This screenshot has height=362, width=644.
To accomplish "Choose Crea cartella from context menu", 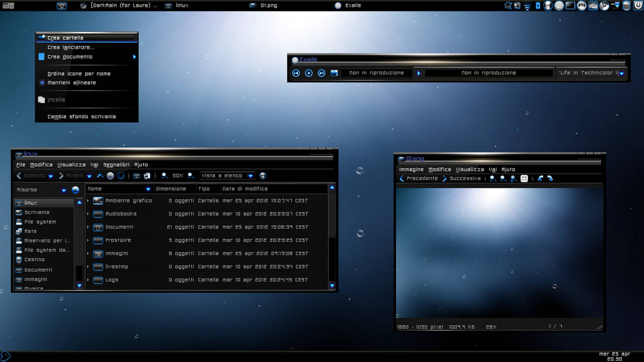I will pyautogui.click(x=86, y=38).
